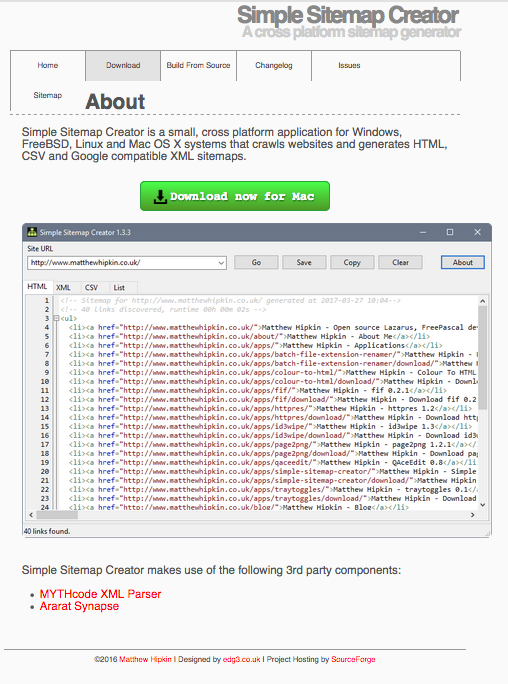Click the horizontal scrollbar thumb in code view

point(57,515)
